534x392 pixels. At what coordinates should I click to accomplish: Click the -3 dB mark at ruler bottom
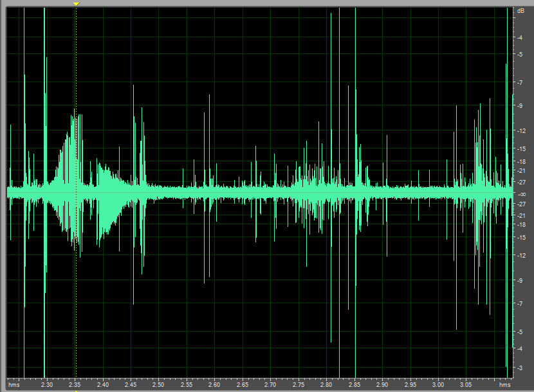[x=520, y=367]
